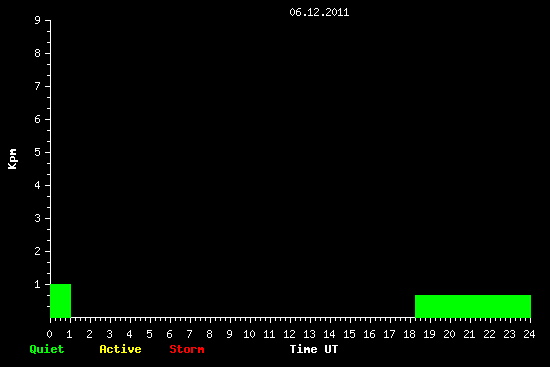Screen dimensions: 550x367
Task: Click the 9 on the Kpm axis
Action: pos(38,20)
